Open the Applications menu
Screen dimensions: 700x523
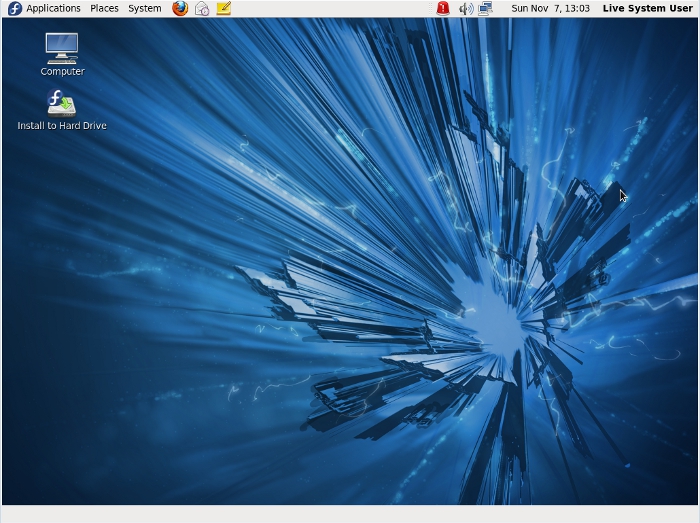click(x=53, y=8)
